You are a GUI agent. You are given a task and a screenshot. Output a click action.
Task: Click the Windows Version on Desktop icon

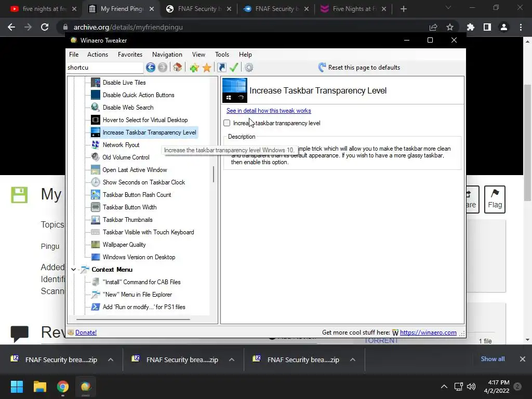(96, 257)
